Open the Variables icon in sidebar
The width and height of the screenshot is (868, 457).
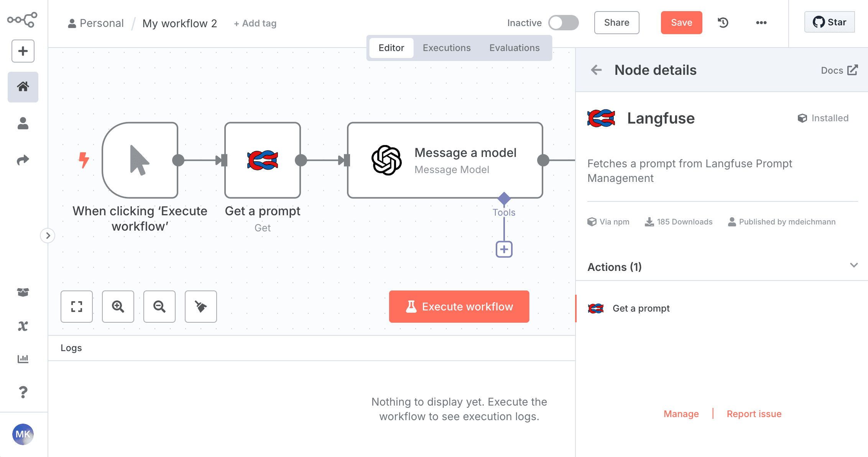click(x=23, y=325)
